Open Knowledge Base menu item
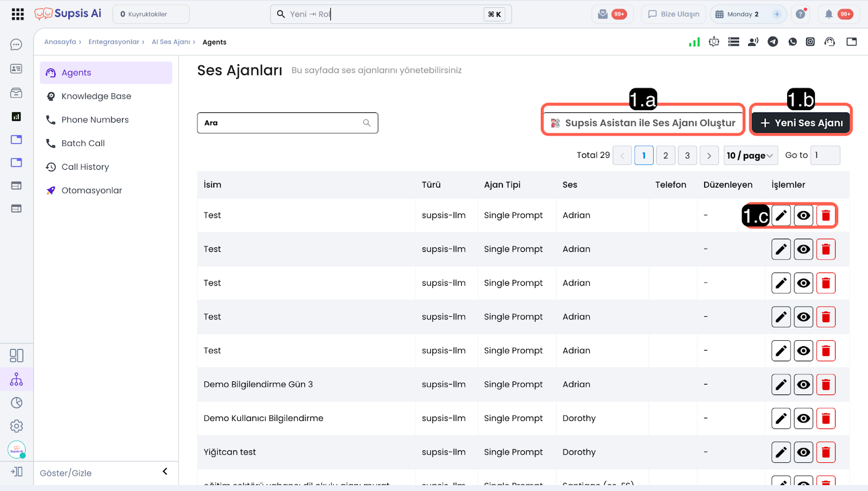This screenshot has height=491, width=868. (x=96, y=96)
